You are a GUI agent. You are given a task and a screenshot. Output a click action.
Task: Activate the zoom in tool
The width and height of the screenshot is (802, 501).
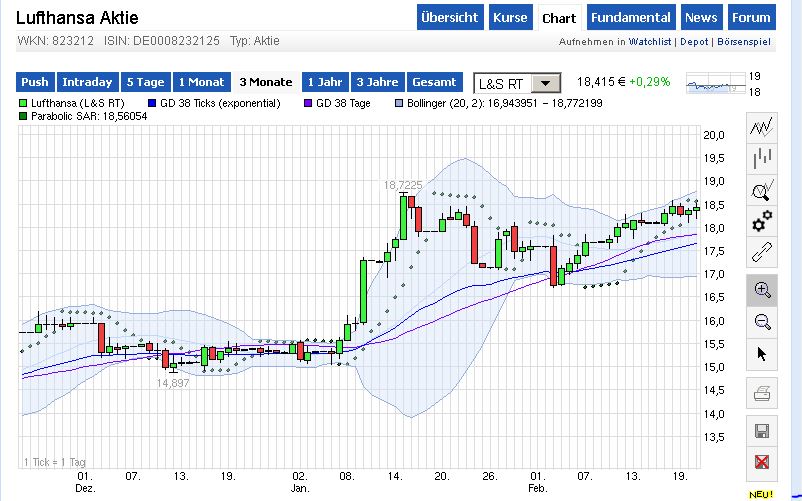click(763, 291)
